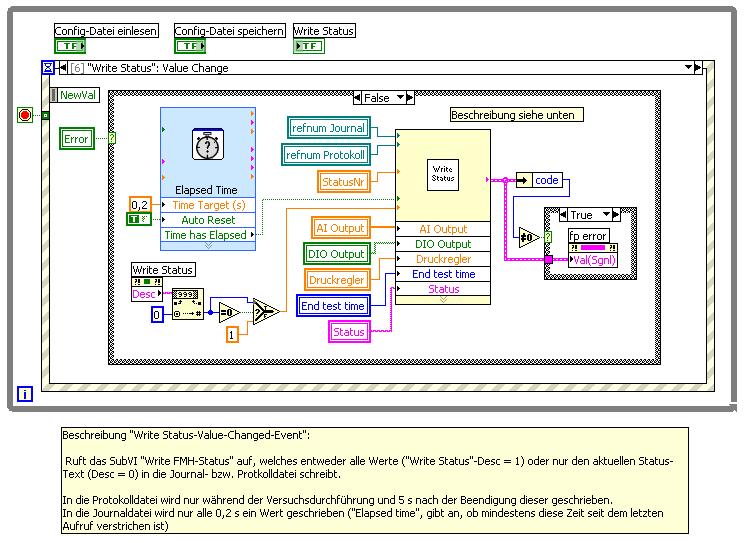Click the not-equal-to-zero comparison node
The width and height of the screenshot is (749, 543).
tap(529, 237)
